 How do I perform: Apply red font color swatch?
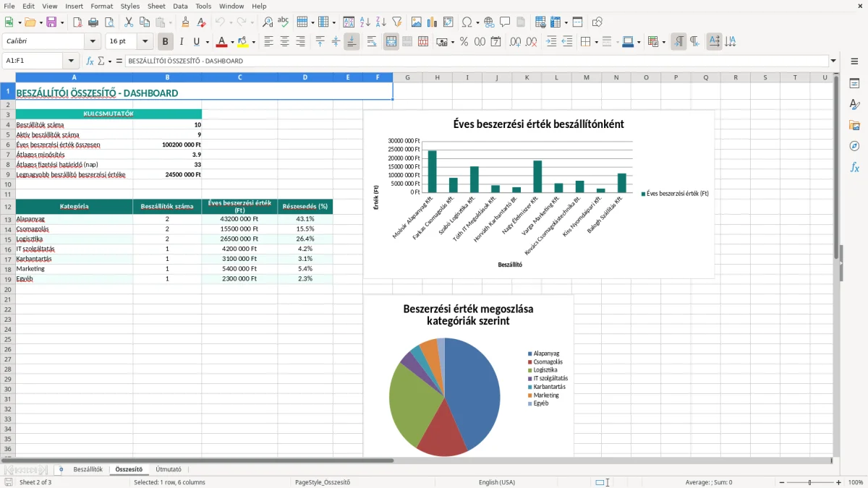pyautogui.click(x=221, y=42)
